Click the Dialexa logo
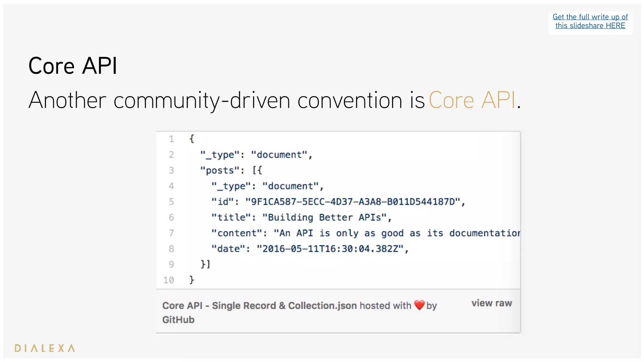 click(x=45, y=348)
